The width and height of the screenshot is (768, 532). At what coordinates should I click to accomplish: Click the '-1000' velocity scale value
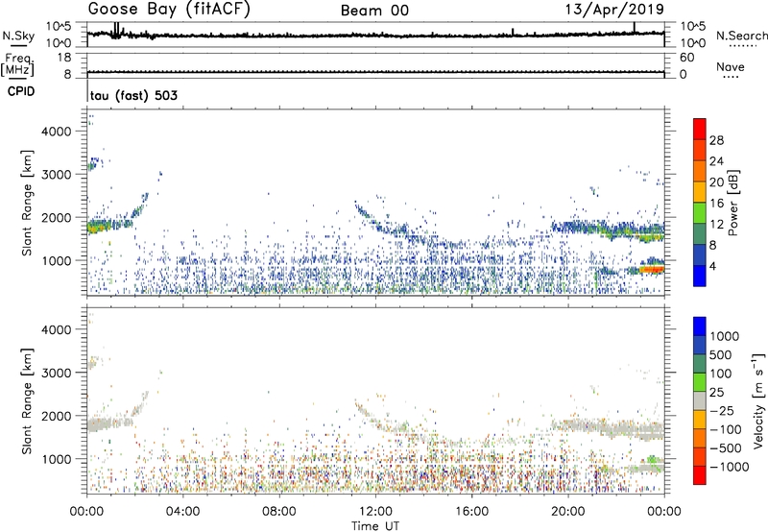[x=730, y=467]
